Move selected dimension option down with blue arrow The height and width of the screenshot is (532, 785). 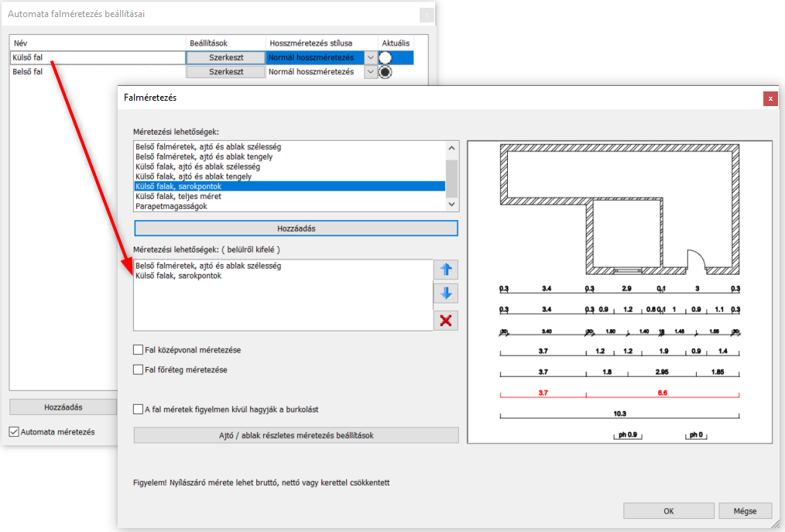(446, 293)
